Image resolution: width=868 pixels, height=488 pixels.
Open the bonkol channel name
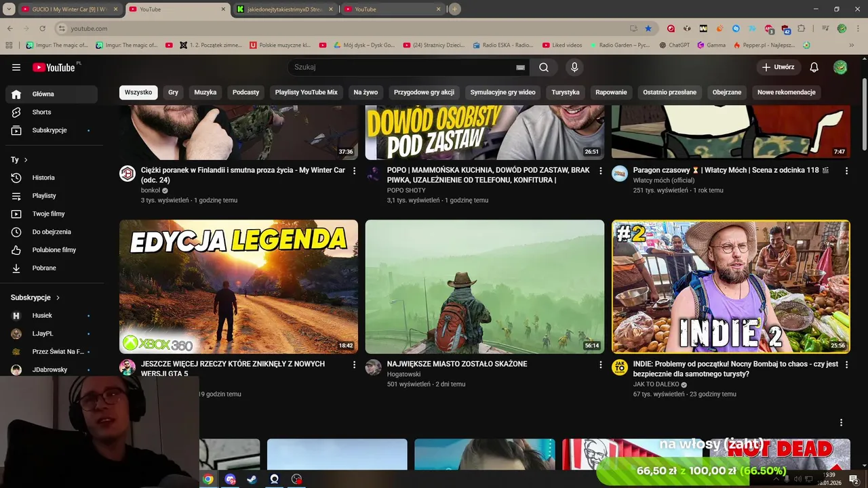click(151, 190)
